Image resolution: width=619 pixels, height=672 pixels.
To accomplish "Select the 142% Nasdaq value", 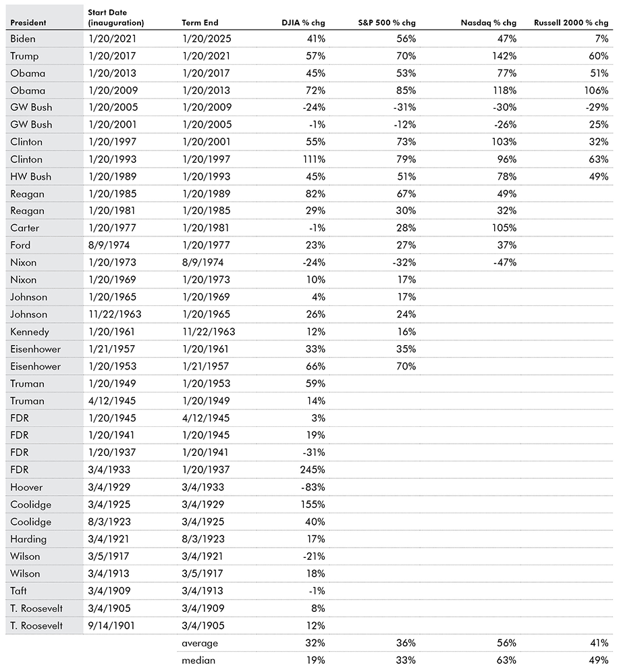I will pos(504,56).
